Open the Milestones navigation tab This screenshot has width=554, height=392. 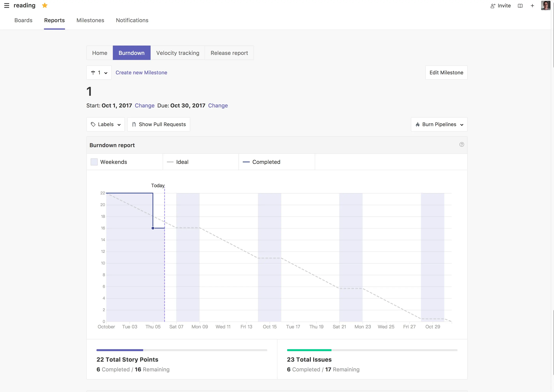(90, 20)
